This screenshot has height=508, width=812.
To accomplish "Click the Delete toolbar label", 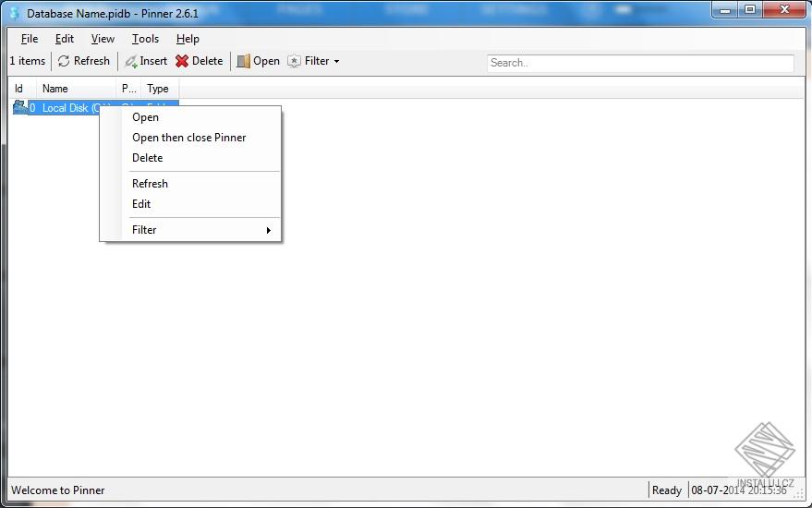I will pyautogui.click(x=207, y=61).
